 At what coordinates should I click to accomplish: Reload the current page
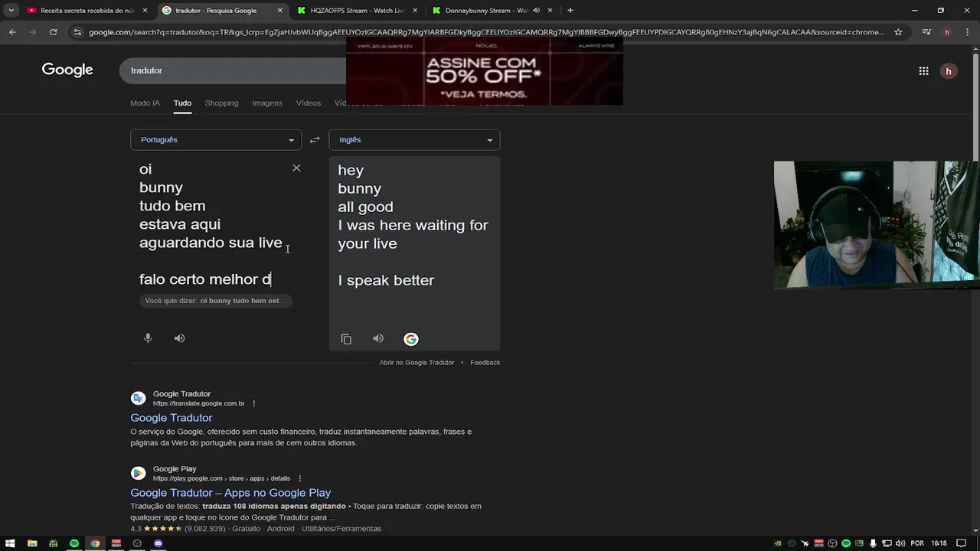(x=53, y=32)
